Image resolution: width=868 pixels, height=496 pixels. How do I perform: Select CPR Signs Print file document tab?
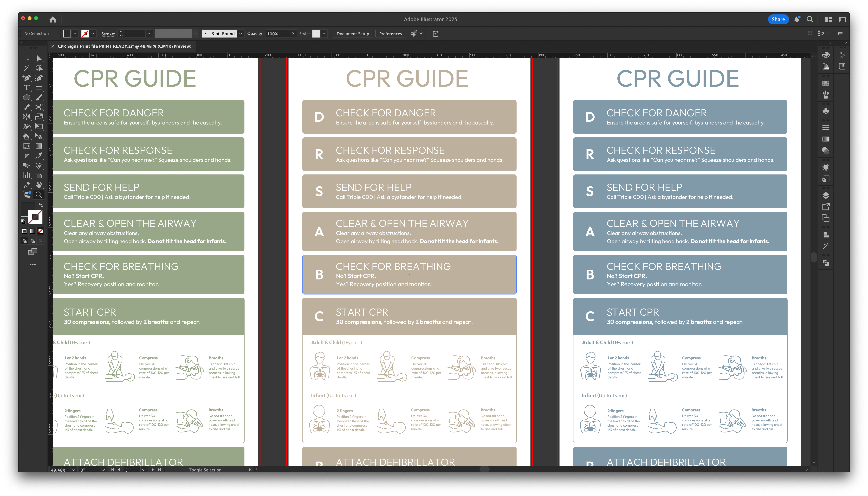(x=124, y=46)
